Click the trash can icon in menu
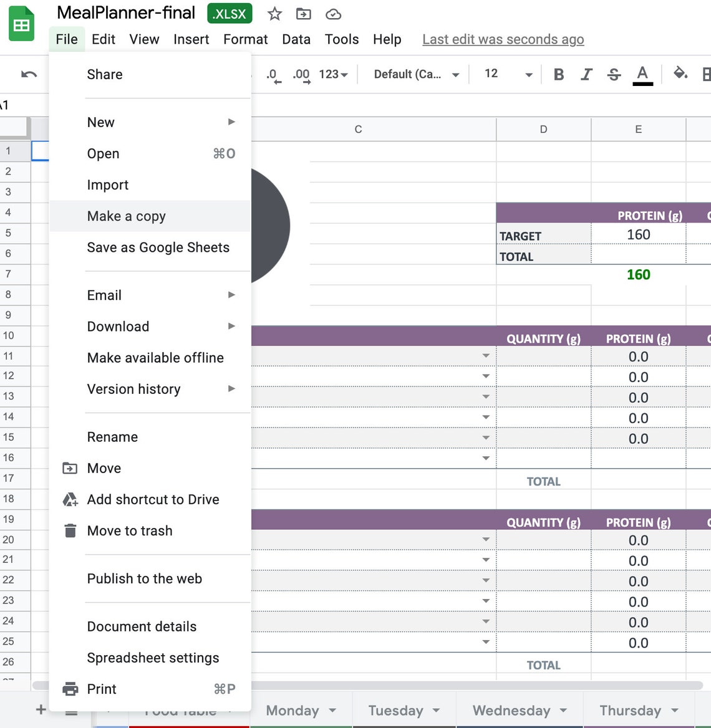The image size is (711, 728). tap(70, 530)
